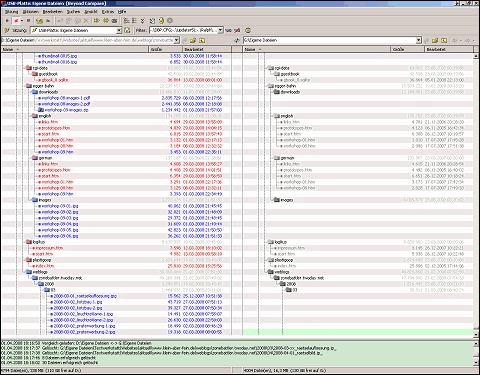Click the collapse all folders icon
Image resolution: width=480 pixels, height=375 pixels.
[134, 21]
